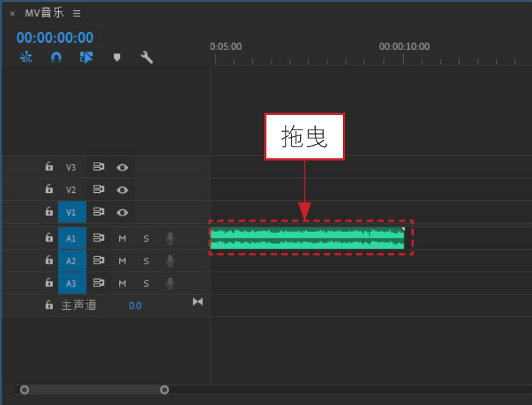
Task: Mute audio track A2
Action: click(x=122, y=261)
